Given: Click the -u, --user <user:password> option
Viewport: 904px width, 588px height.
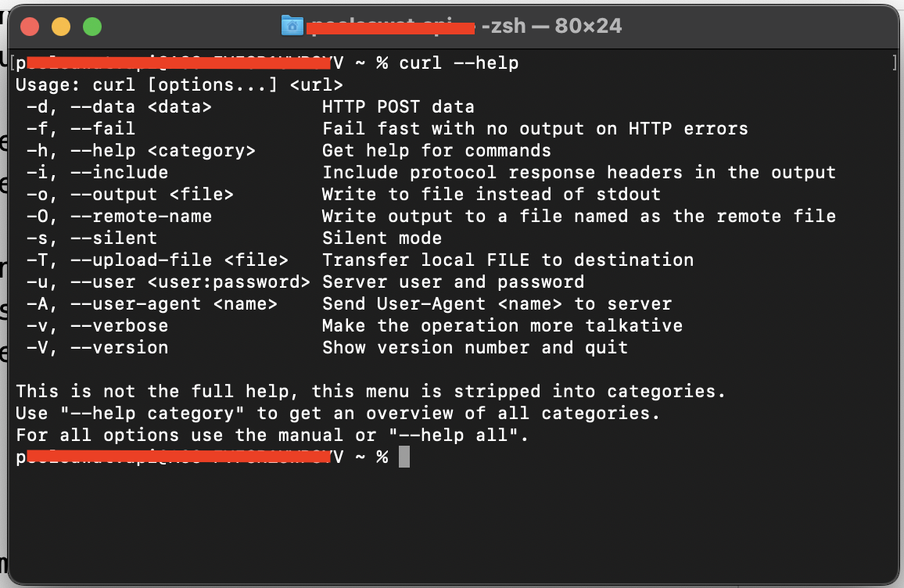Looking at the screenshot, I should point(168,282).
